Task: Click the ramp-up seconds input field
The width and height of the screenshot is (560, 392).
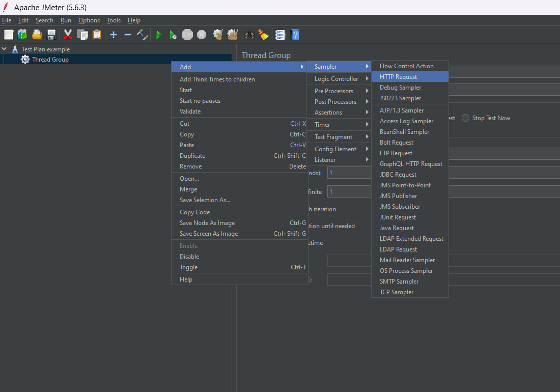Action: pos(349,173)
